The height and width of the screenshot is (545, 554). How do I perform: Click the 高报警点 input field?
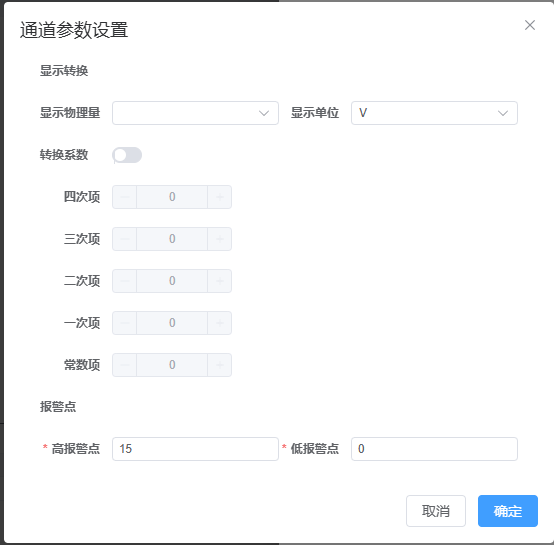coord(195,449)
